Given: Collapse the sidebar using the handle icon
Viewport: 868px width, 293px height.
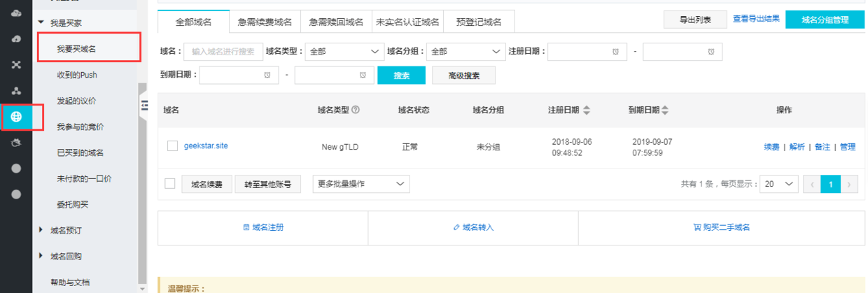Looking at the screenshot, I should click(x=145, y=104).
